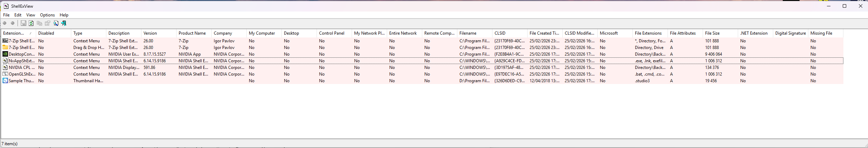868x148 pixels.
Task: Sort by the Product Name column header
Action: 194,33
